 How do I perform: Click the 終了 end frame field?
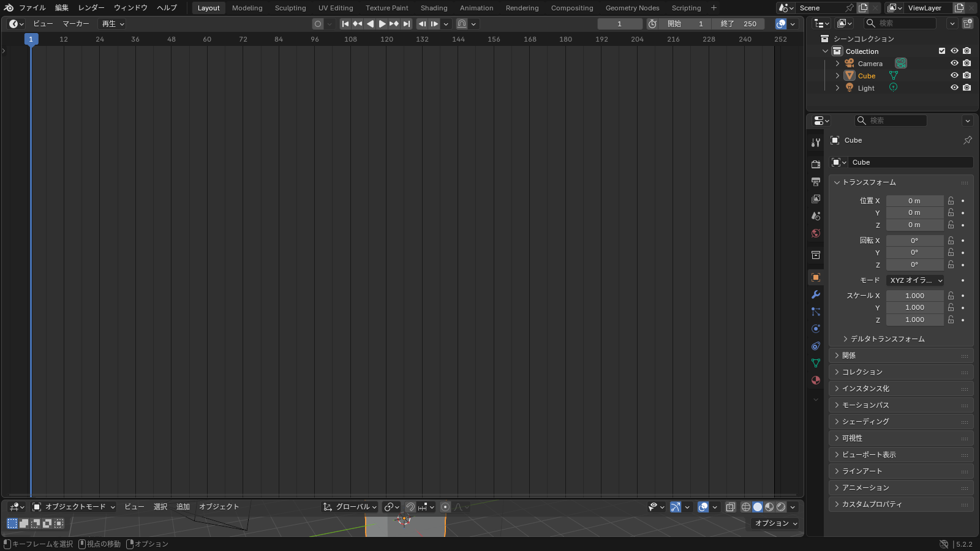click(x=738, y=24)
